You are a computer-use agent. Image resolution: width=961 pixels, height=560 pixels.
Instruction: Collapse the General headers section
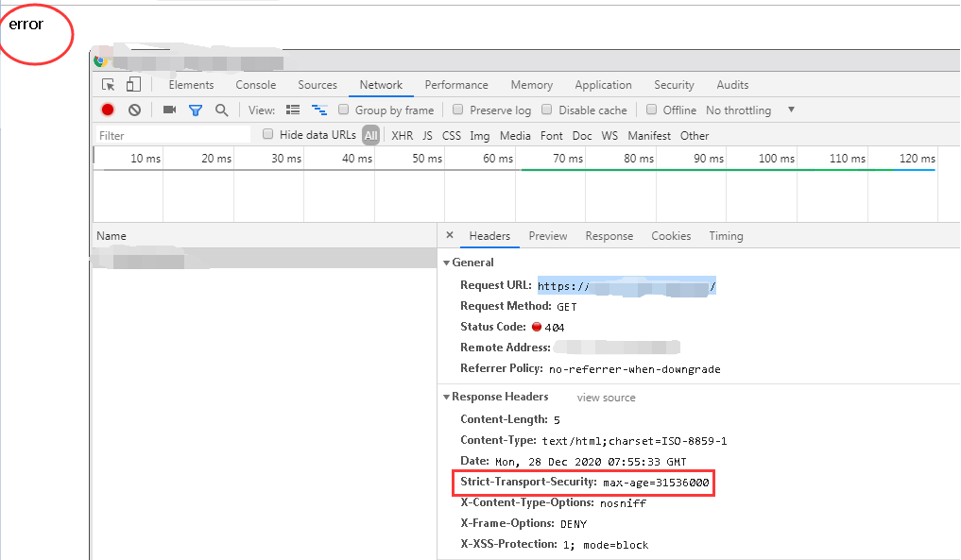tap(447, 263)
